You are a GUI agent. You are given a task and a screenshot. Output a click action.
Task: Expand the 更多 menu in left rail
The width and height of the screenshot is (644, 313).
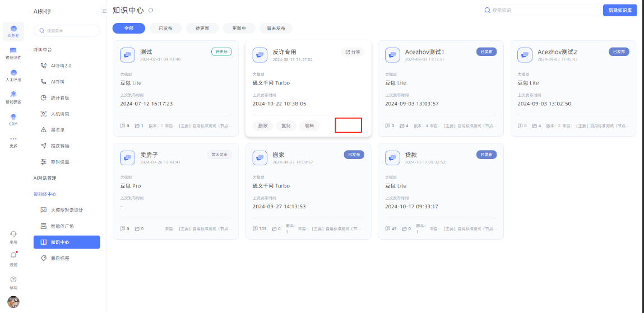pos(13,141)
